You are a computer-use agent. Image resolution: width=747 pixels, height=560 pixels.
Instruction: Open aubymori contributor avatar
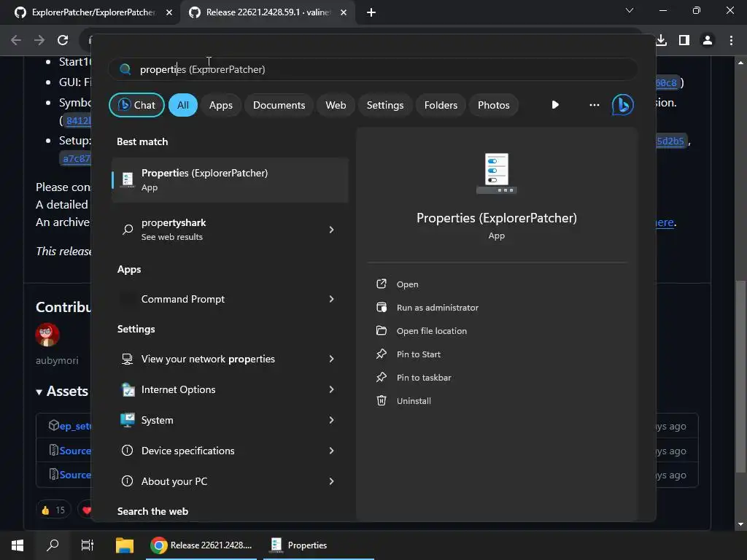[x=47, y=335]
